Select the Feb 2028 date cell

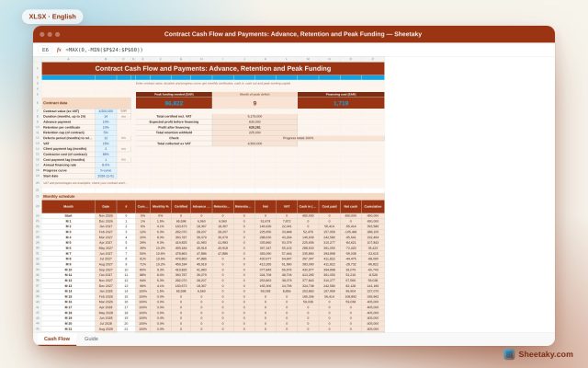pyautogui.click(x=106, y=296)
